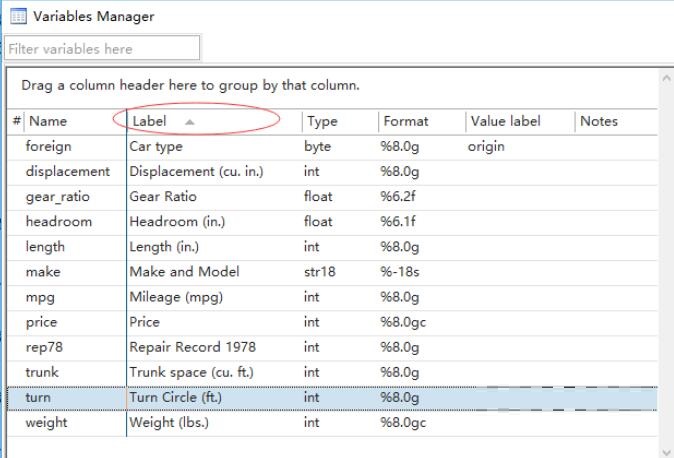
Task: Select the foreign variable row
Action: coord(49,146)
